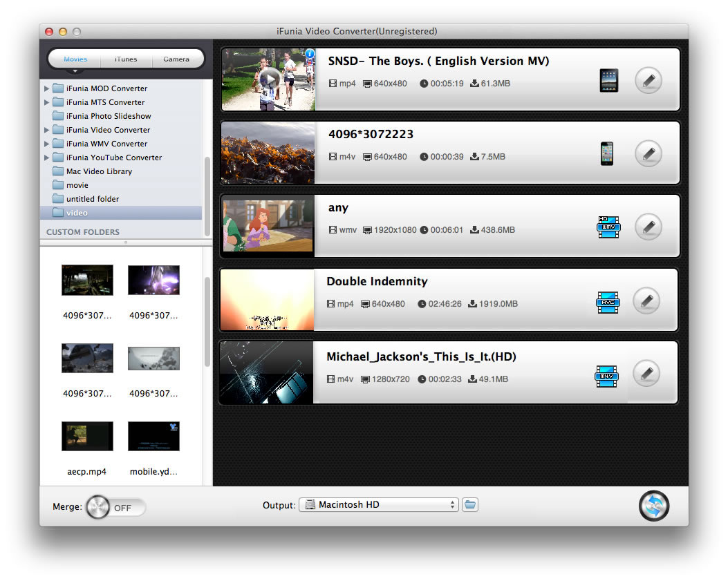Toggle the Merge switch ON
Screen dimensions: 728x581
tap(115, 507)
